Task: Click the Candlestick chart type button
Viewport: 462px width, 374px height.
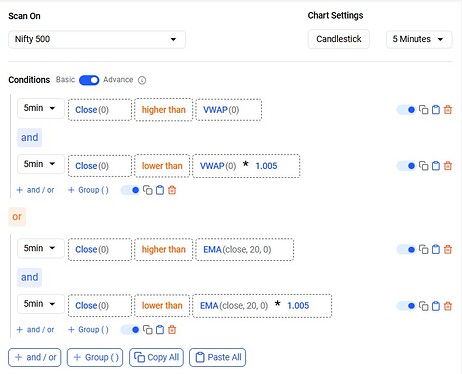Action: (x=339, y=39)
